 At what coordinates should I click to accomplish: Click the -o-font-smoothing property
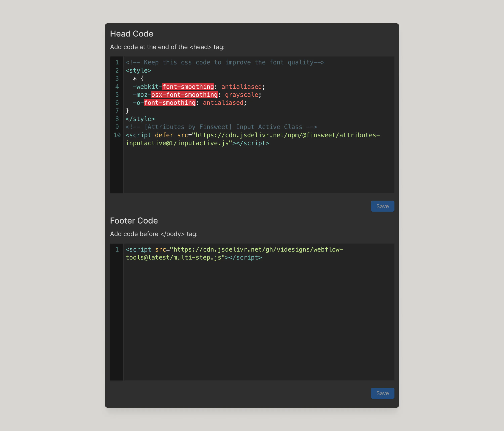pyautogui.click(x=164, y=103)
